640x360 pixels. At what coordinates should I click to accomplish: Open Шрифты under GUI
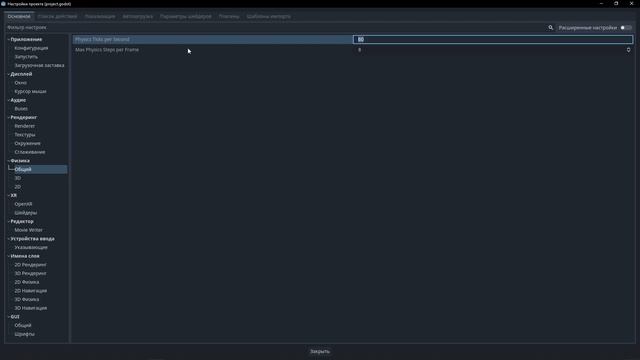[x=24, y=334]
